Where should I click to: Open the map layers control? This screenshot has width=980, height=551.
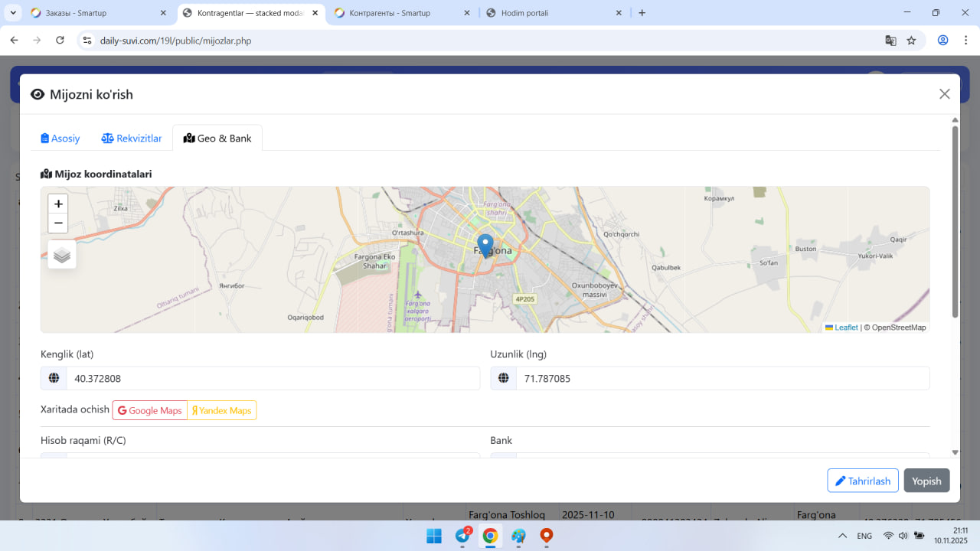(62, 255)
